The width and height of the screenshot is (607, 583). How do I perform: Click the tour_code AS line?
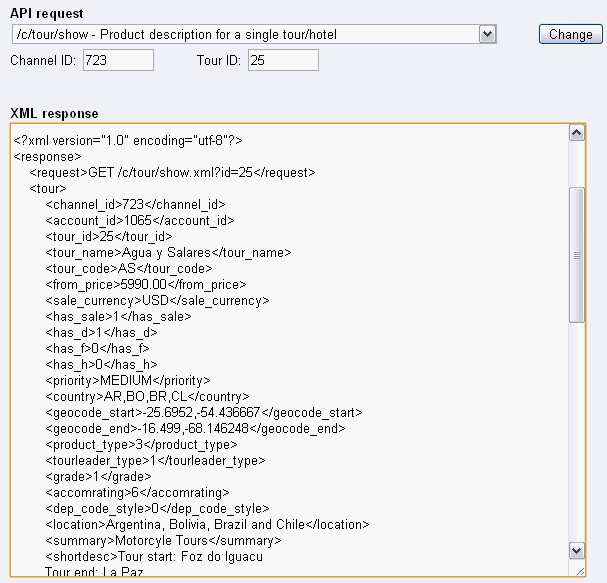tap(129, 268)
